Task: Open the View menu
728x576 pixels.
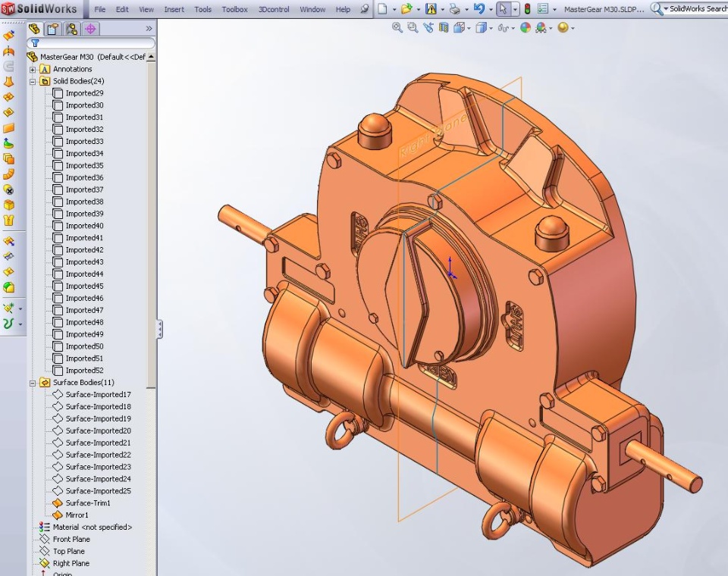Action: (x=146, y=9)
